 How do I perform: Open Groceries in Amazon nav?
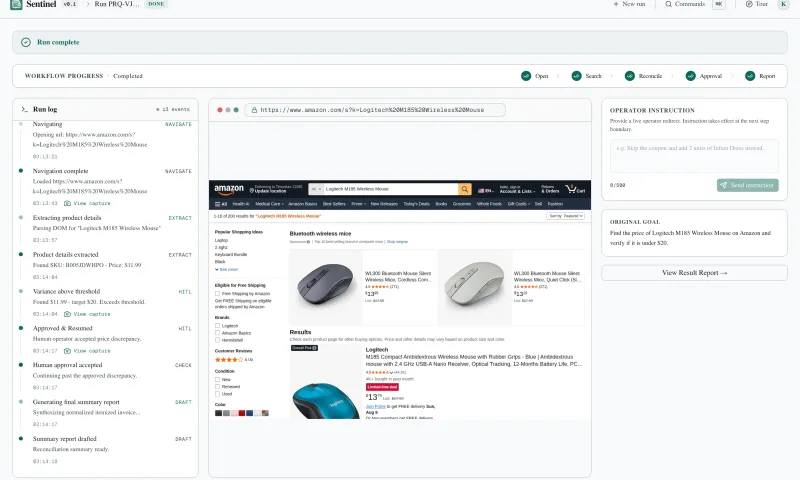(x=462, y=204)
